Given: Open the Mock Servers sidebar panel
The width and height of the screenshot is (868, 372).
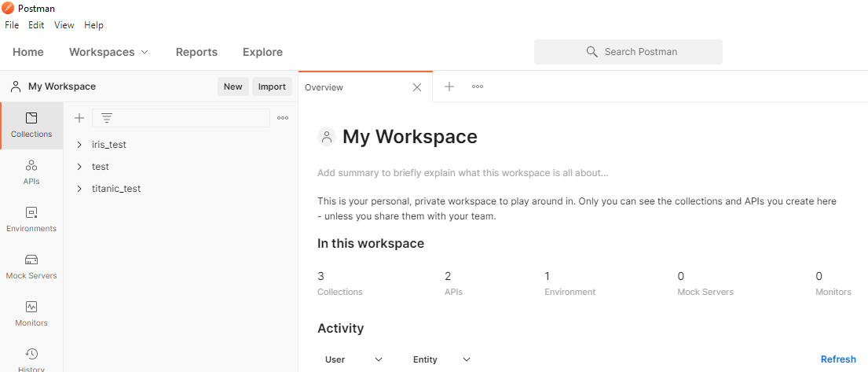Looking at the screenshot, I should click(x=31, y=267).
